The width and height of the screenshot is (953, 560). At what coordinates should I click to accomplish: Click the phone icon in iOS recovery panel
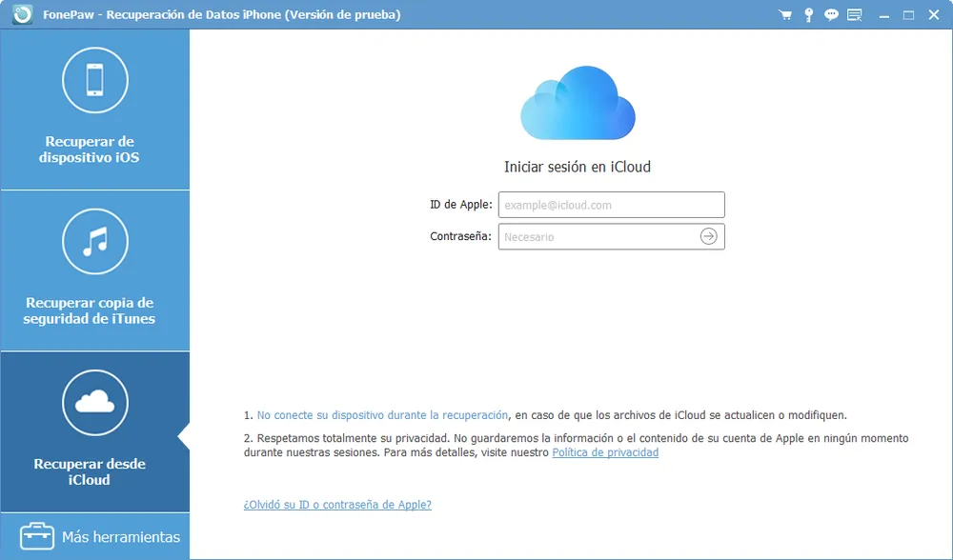point(95,80)
